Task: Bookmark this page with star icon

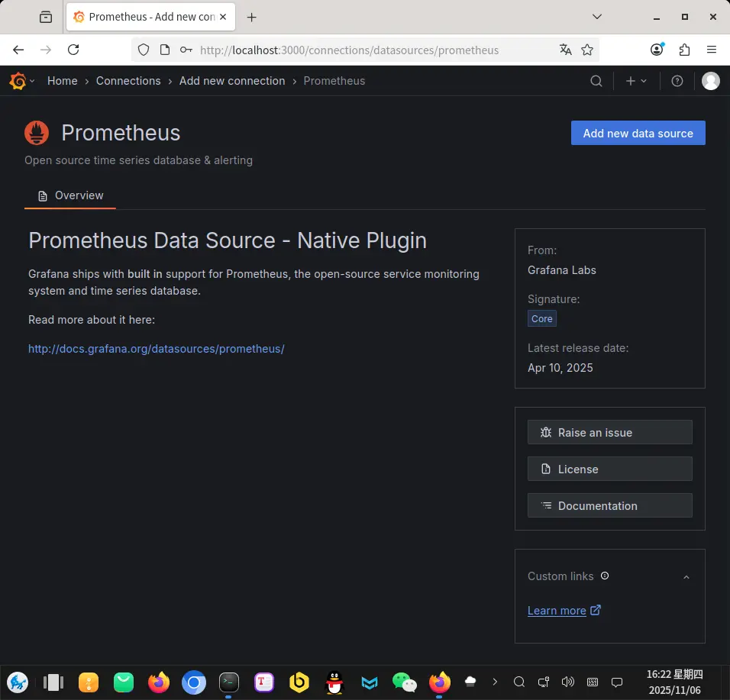Action: (x=587, y=50)
